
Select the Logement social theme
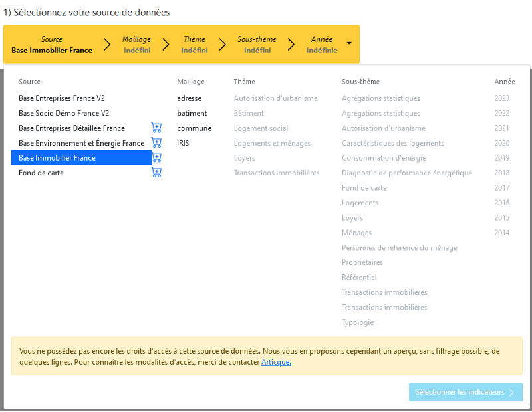coord(261,128)
